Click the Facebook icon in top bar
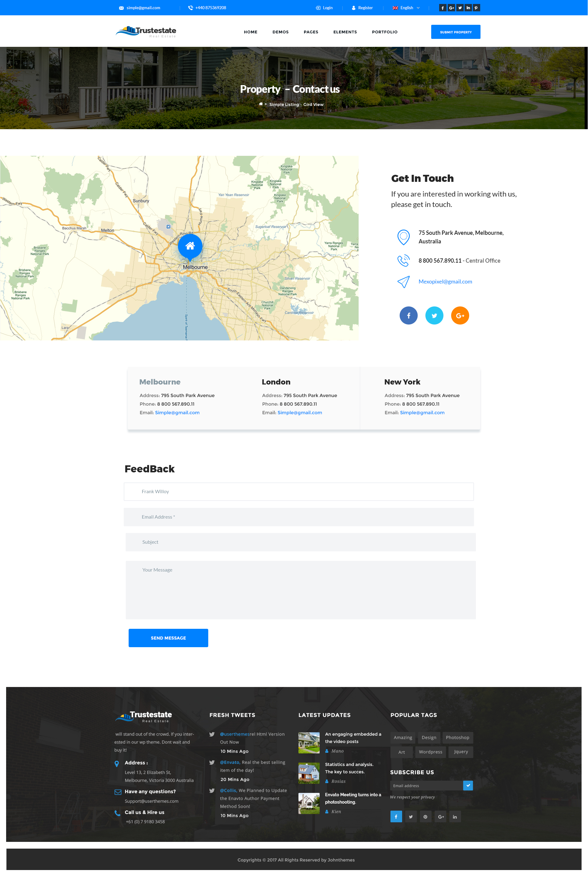This screenshot has width=588, height=878. pyautogui.click(x=443, y=8)
